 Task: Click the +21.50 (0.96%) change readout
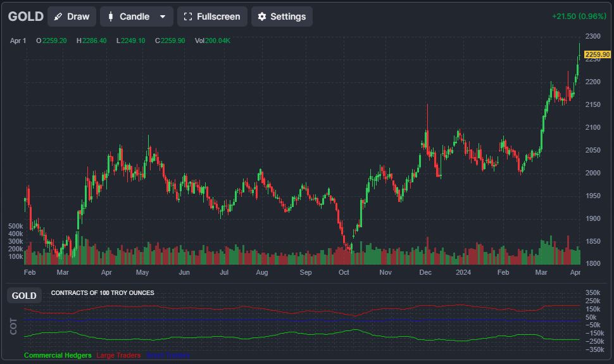pyautogui.click(x=579, y=16)
